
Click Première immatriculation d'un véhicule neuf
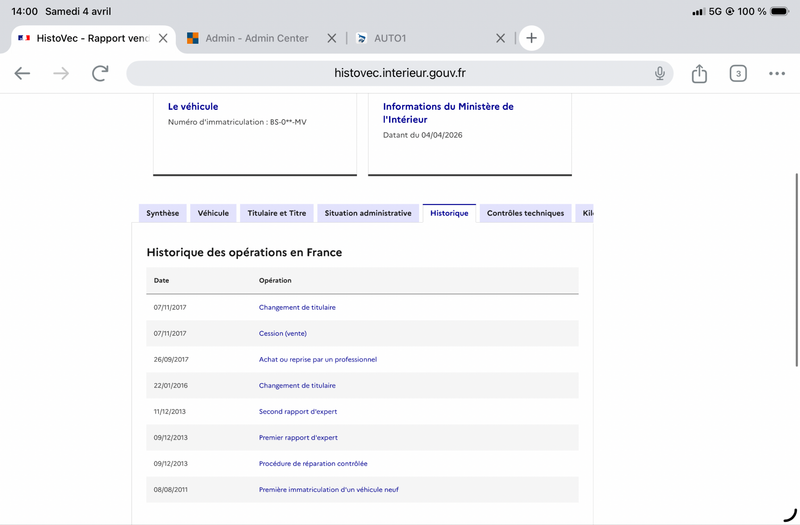pyautogui.click(x=328, y=489)
